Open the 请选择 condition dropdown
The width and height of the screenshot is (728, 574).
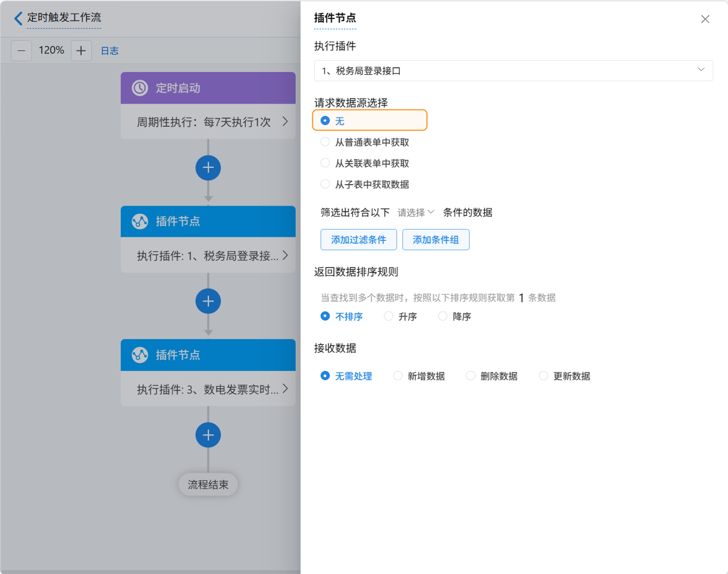pyautogui.click(x=416, y=212)
